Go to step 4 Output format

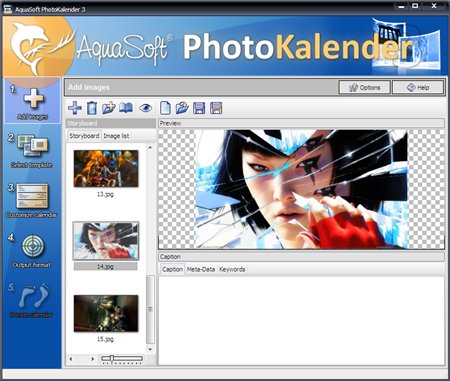coord(32,251)
